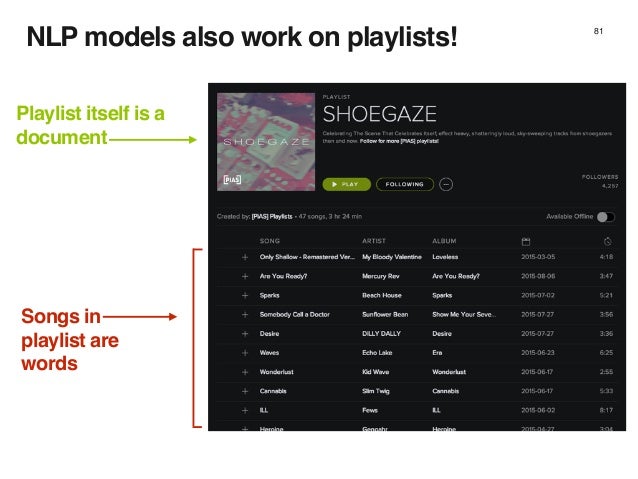Toggle the Available Offline switch
The width and height of the screenshot is (638, 479).
pyautogui.click(x=606, y=217)
